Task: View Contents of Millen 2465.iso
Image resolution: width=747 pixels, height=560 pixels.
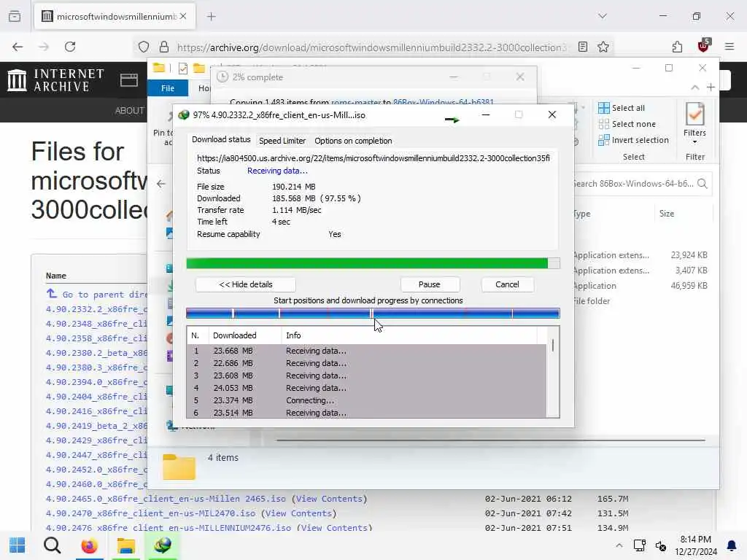Action: (329, 499)
